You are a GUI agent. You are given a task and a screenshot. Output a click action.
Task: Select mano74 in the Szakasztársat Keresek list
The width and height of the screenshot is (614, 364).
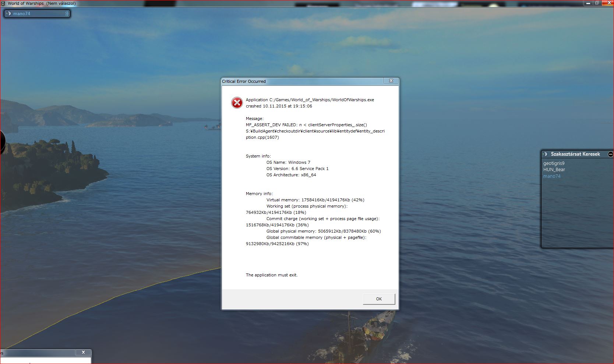552,176
